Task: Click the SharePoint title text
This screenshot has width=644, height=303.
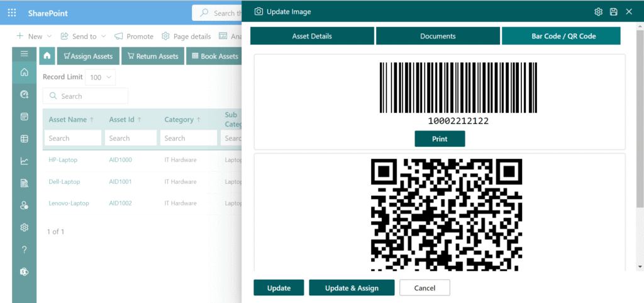Action: coord(48,13)
